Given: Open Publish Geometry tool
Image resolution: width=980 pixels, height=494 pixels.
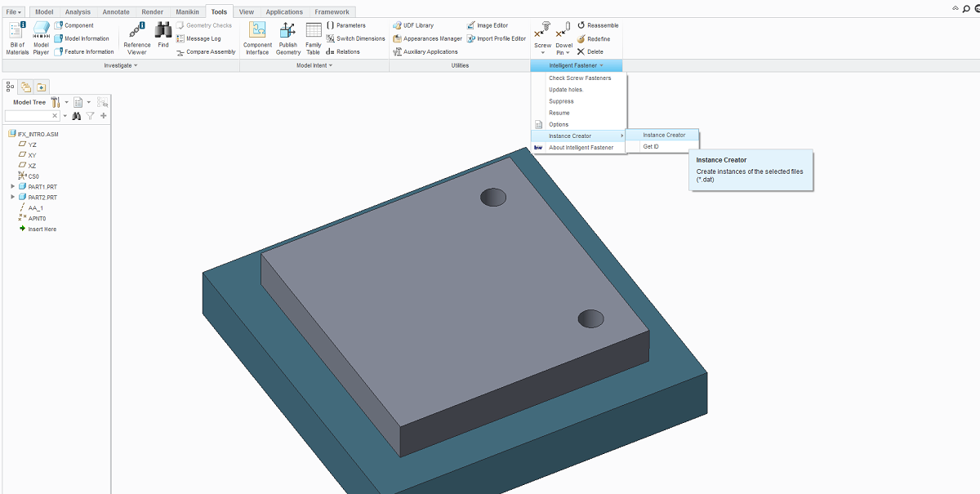Looking at the screenshot, I should pyautogui.click(x=287, y=37).
